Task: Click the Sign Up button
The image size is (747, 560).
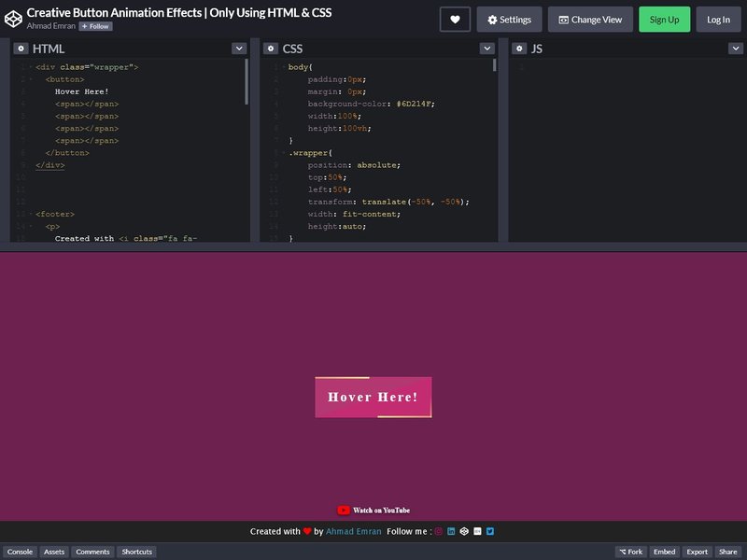Action: coord(664,20)
